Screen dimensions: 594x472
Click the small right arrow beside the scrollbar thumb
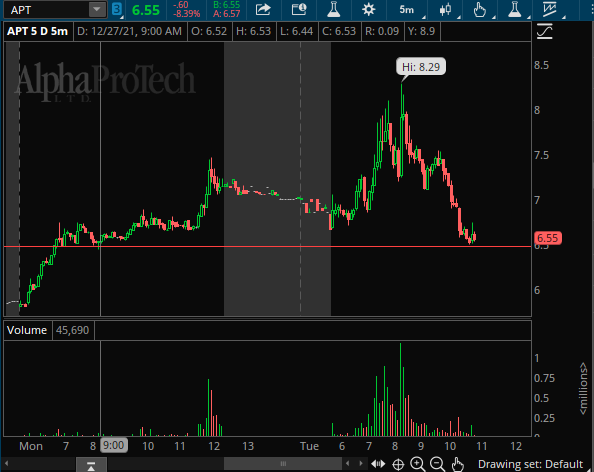[361, 464]
